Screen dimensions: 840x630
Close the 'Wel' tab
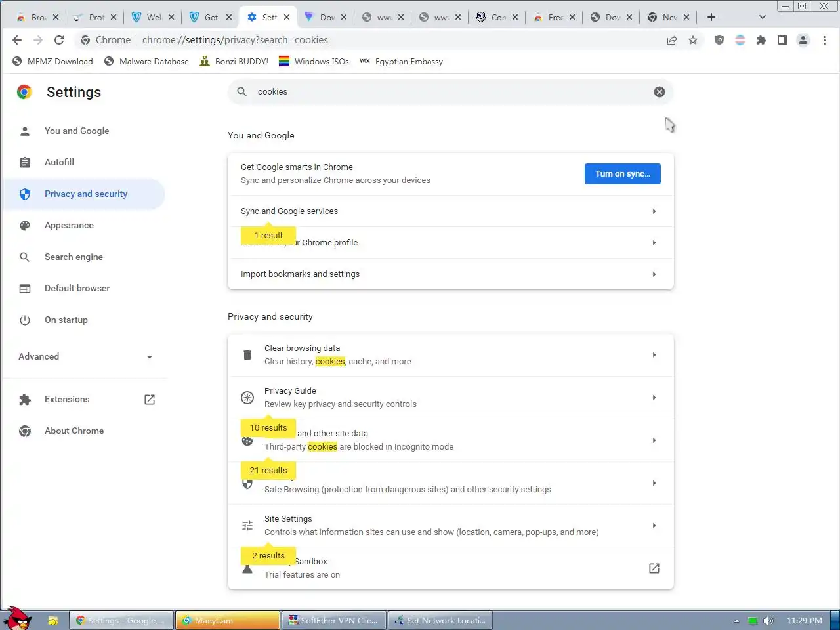(171, 17)
